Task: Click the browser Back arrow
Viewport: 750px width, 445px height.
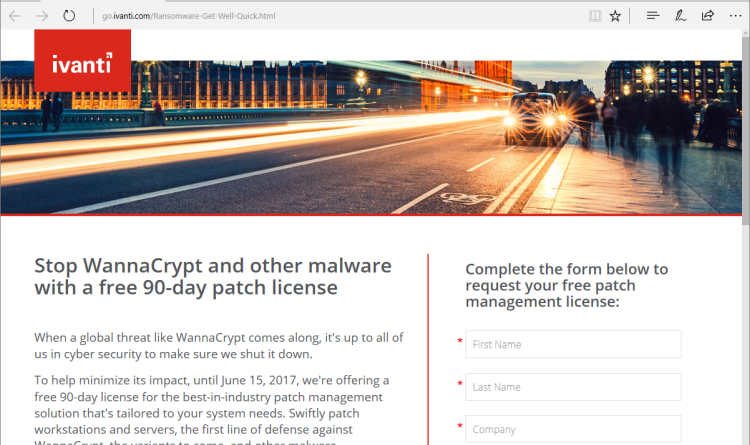Action: tap(15, 16)
